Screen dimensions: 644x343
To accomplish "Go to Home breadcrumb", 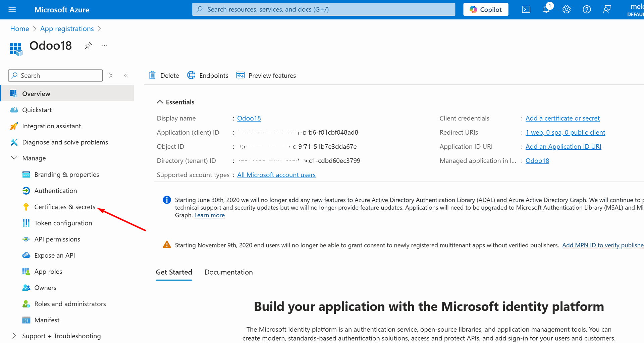I will click(x=19, y=29).
